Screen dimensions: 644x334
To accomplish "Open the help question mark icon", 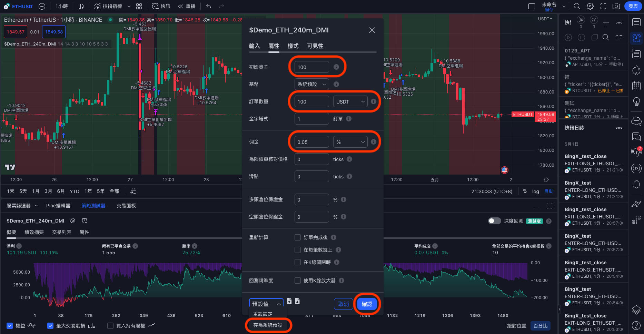I will pos(636,325).
